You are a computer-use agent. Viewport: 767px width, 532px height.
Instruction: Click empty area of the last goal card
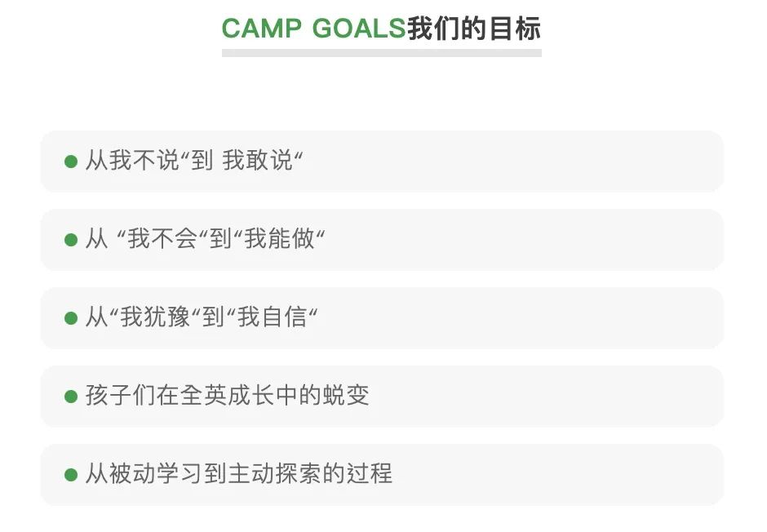tap(557, 475)
